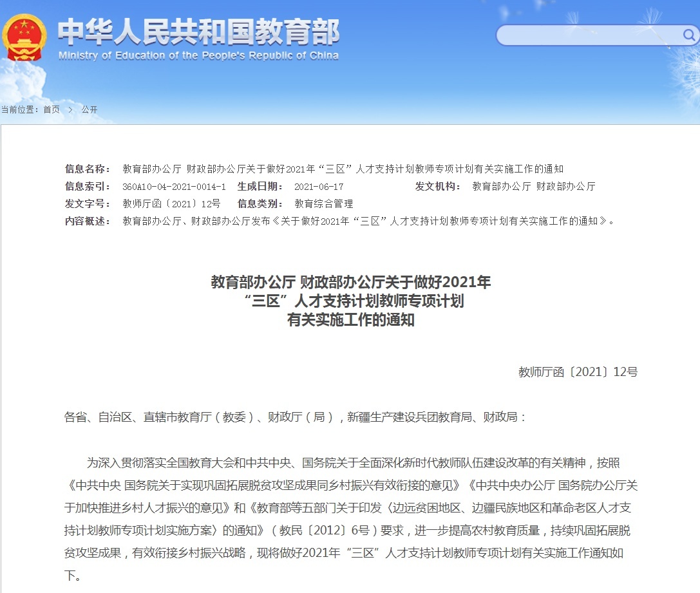Click the 内容概述 label

(x=88, y=221)
